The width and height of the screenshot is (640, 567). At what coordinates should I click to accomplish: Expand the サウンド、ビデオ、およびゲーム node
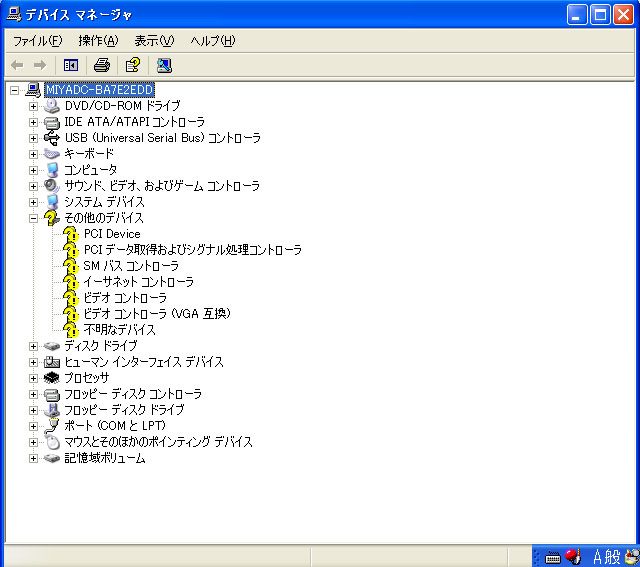[33, 187]
